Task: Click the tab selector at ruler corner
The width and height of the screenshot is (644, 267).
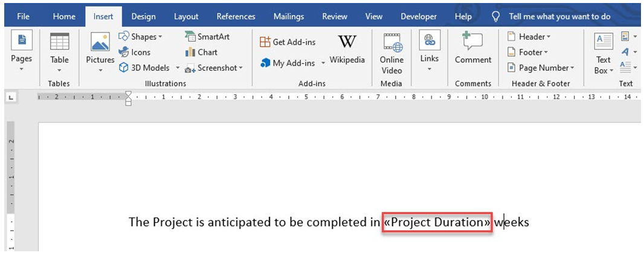Action: [13, 96]
